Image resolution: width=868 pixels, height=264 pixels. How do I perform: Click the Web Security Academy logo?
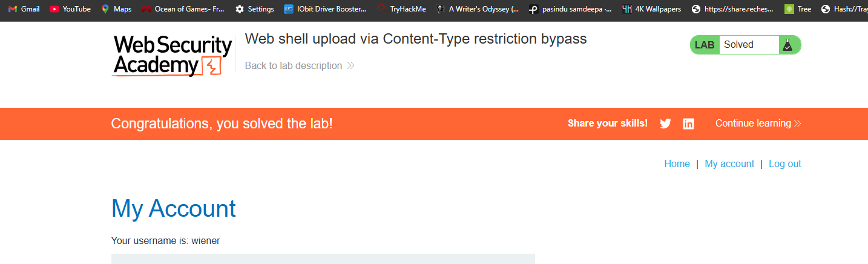173,55
